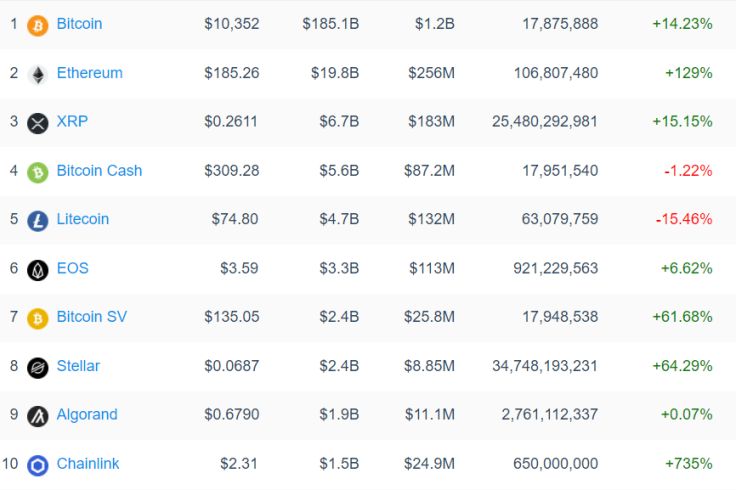Open the Bitcoin coin link
Screen dimensions: 736x490
[79, 23]
